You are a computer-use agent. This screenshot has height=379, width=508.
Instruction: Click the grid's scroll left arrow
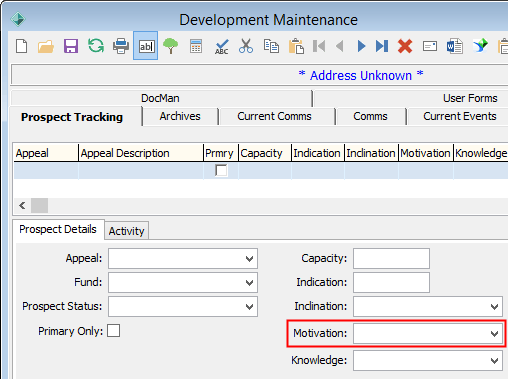click(x=22, y=205)
